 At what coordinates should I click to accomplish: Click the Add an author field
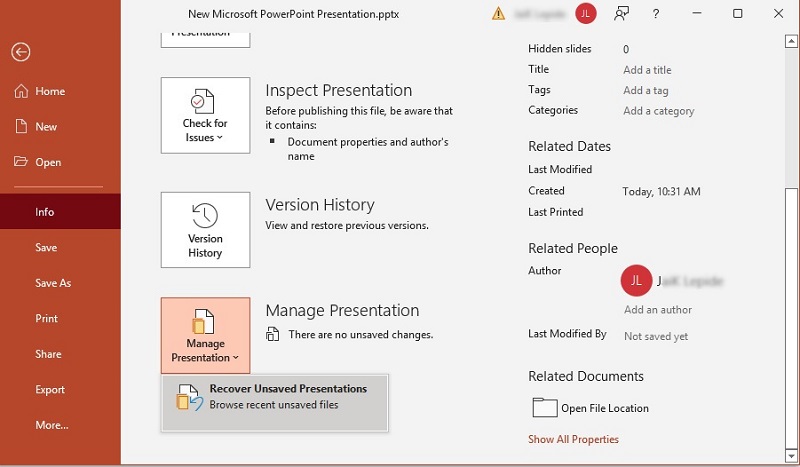point(658,310)
